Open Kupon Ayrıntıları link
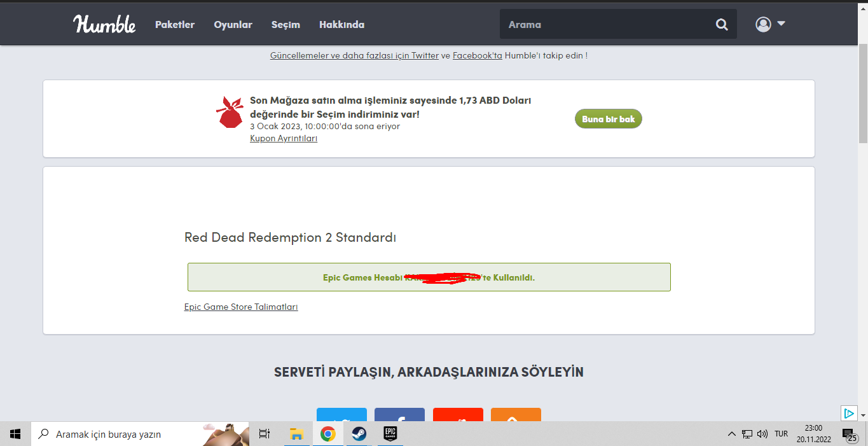 point(284,138)
